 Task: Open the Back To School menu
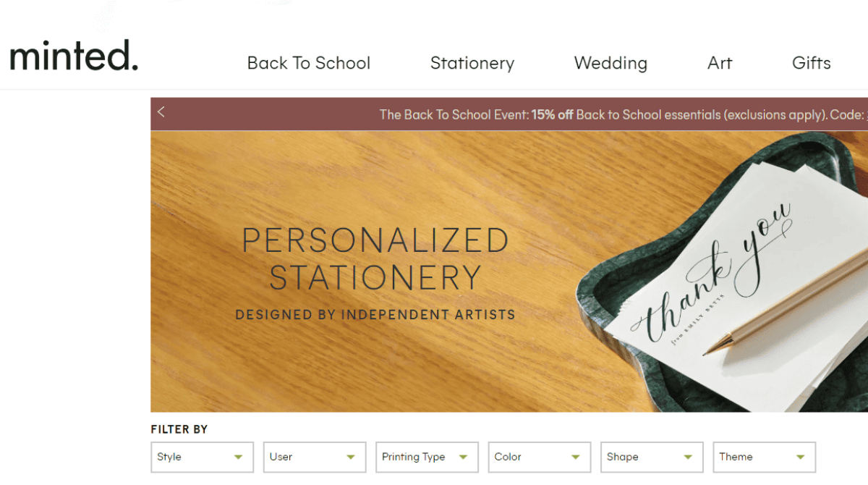coord(309,63)
